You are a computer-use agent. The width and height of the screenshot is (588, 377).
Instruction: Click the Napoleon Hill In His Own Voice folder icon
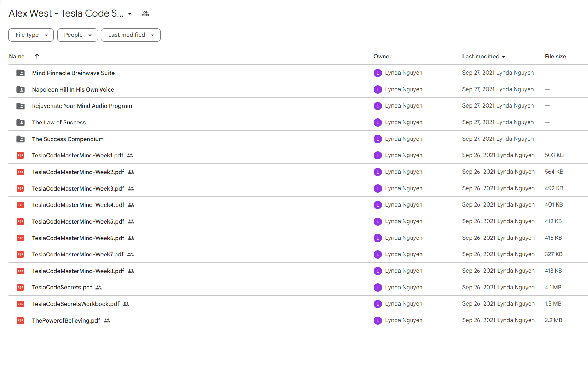[x=21, y=89]
